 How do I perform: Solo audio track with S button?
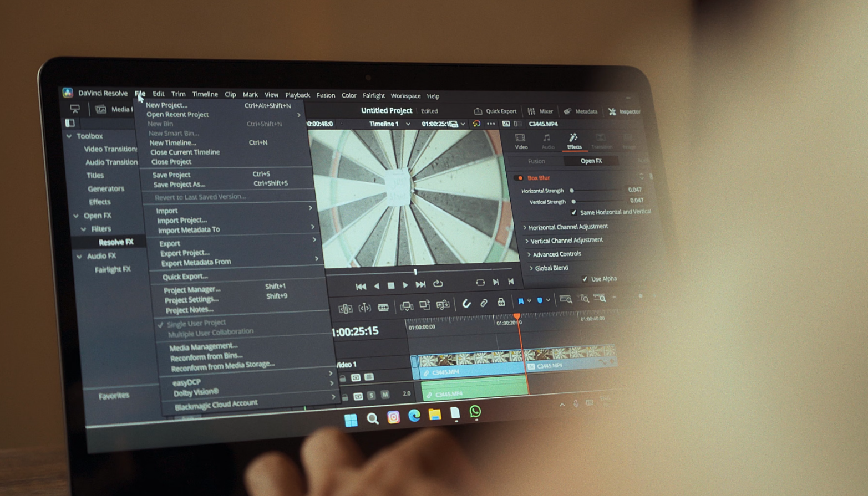pos(371,395)
